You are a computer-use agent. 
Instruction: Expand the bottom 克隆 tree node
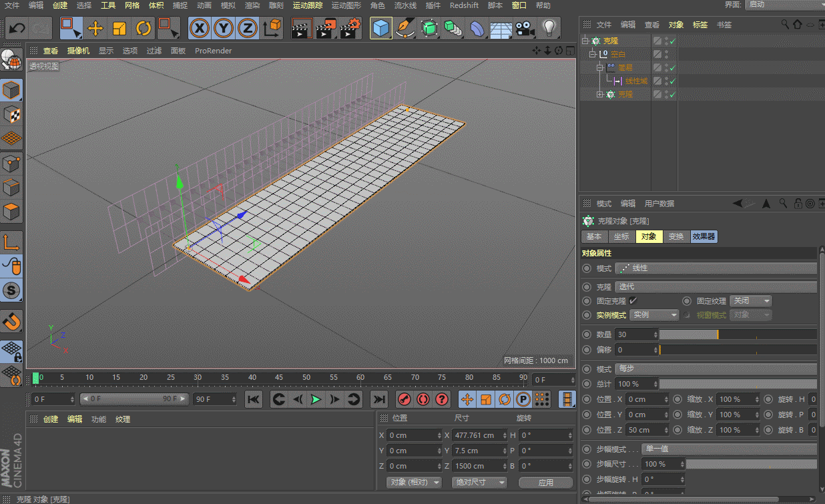point(599,95)
